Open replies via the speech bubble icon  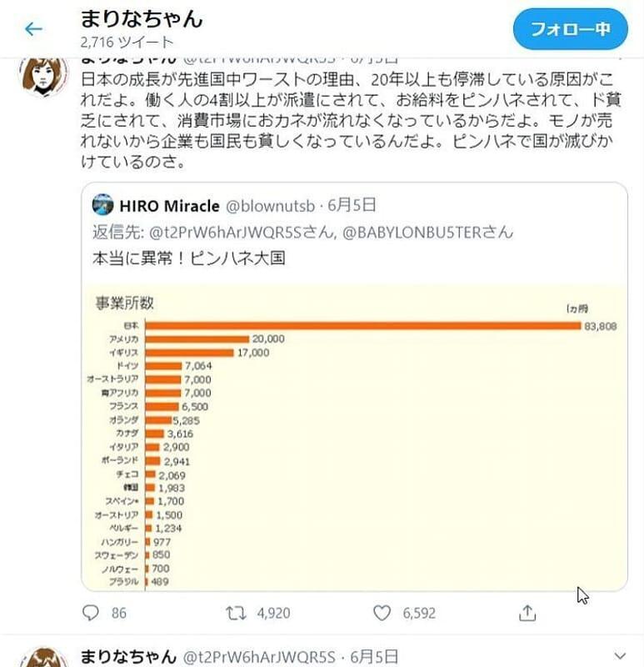91,613
